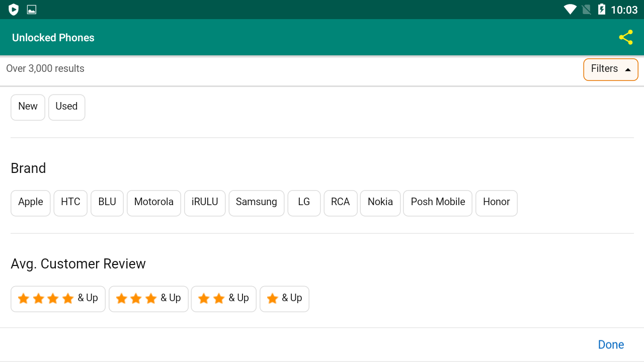The height and width of the screenshot is (362, 644).
Task: Filter by the Honor brand
Action: point(497,203)
